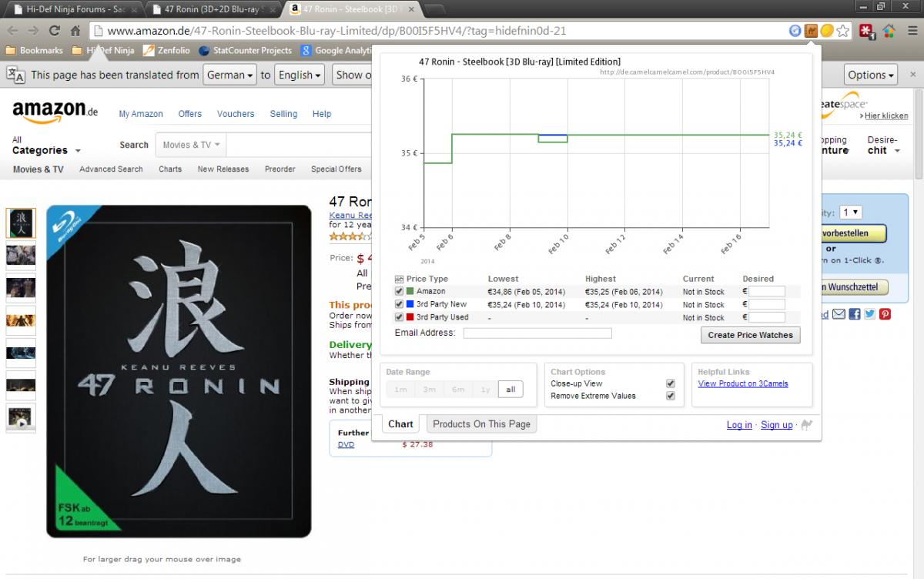The image size is (924, 579).
Task: Click the 3rd Party Used desired price field
Action: coord(767,317)
